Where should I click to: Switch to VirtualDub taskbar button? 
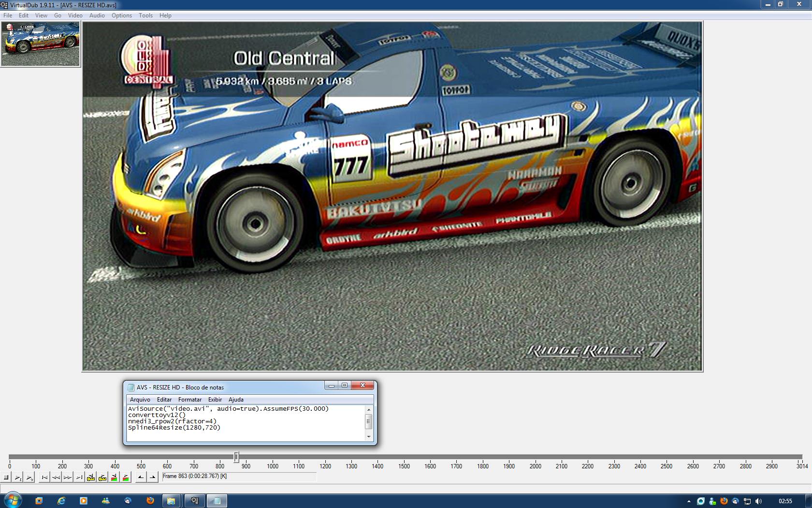pos(195,501)
